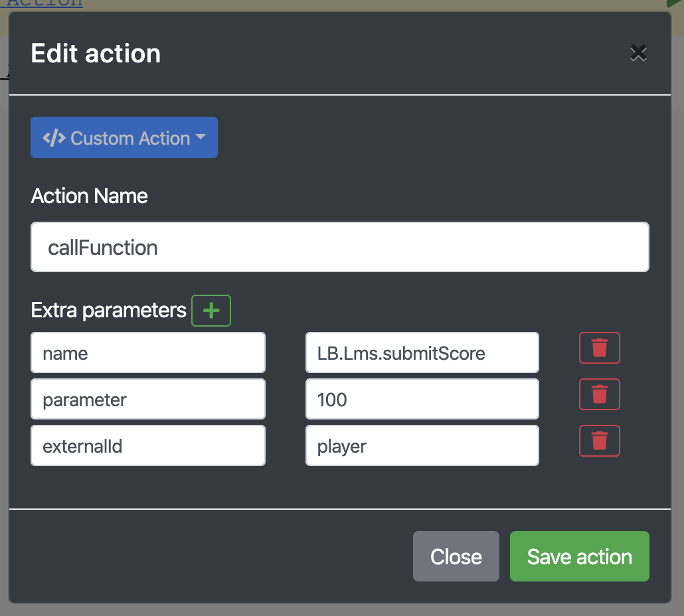Open the Custom Action type dropdown
Image resolution: width=684 pixels, height=616 pixels.
(124, 137)
